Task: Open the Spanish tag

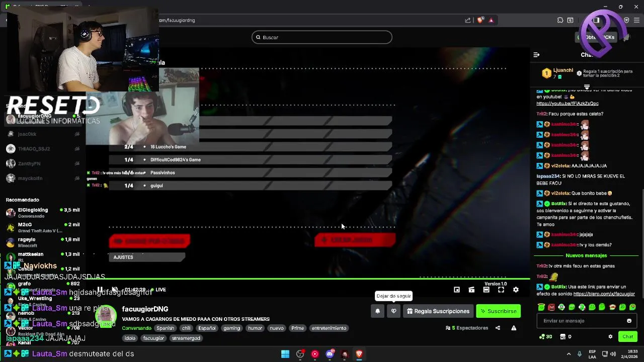Action: (165, 328)
